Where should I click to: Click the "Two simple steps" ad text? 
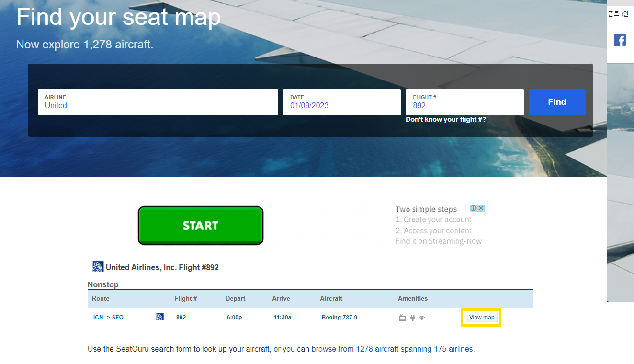pyautogui.click(x=426, y=209)
